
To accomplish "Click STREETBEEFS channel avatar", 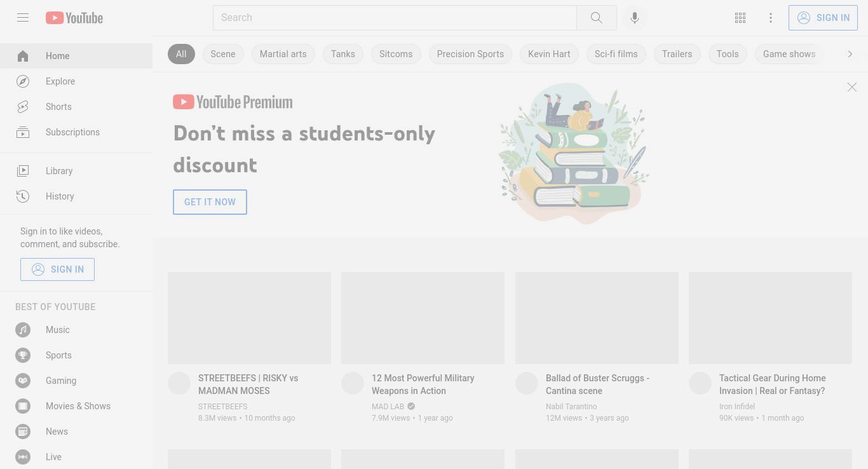I will point(179,383).
